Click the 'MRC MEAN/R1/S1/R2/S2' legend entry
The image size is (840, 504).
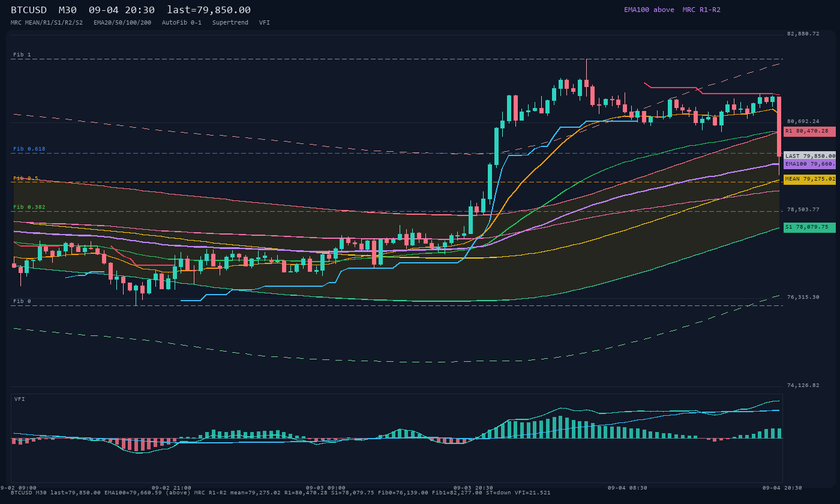pyautogui.click(x=47, y=22)
